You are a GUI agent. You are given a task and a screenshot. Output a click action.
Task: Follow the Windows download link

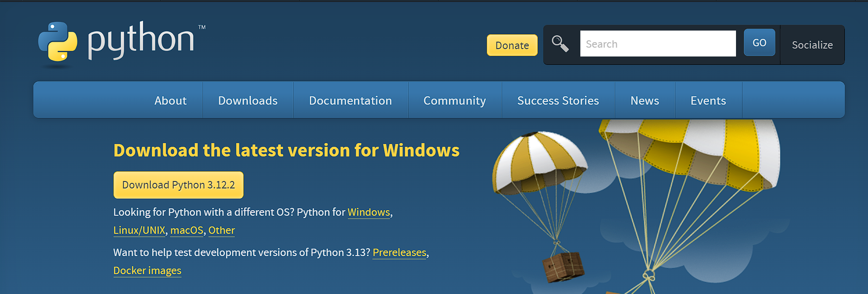point(369,212)
